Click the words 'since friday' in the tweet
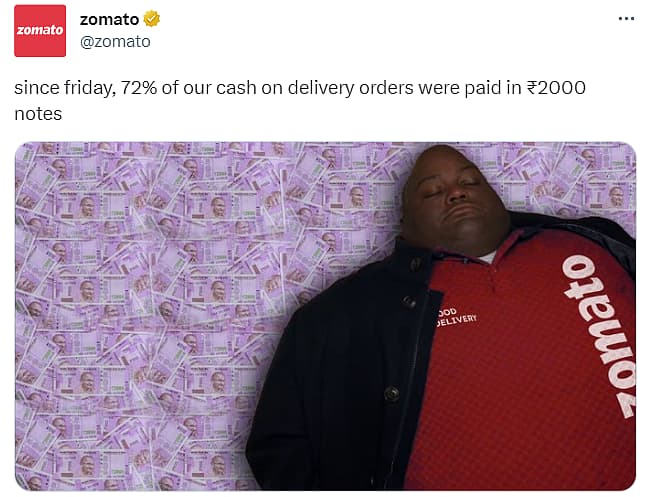Viewport: 649px width, 497px height. (x=65, y=88)
